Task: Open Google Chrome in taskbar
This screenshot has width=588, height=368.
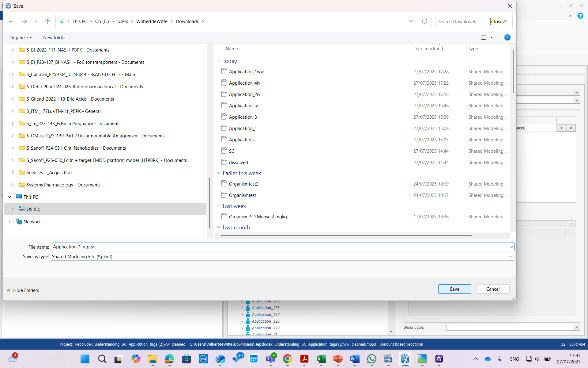Action: (287, 359)
